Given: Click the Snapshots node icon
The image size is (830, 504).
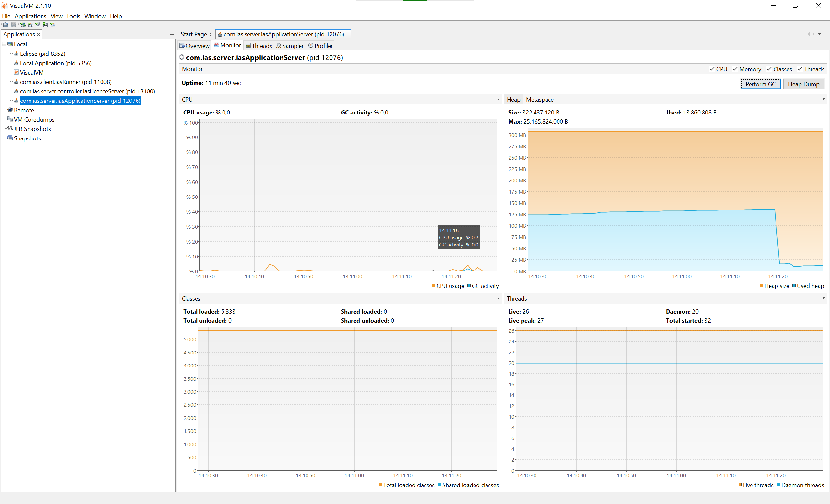Looking at the screenshot, I should click(10, 138).
